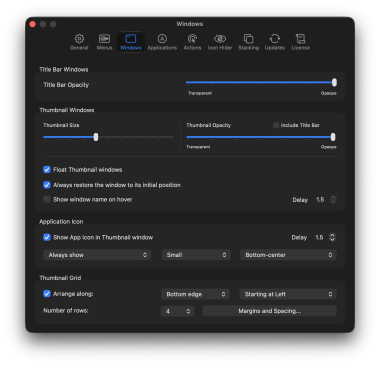This screenshot has height=366, width=380.
Task: Click the window name hover Delay stepper
Action: 333,199
